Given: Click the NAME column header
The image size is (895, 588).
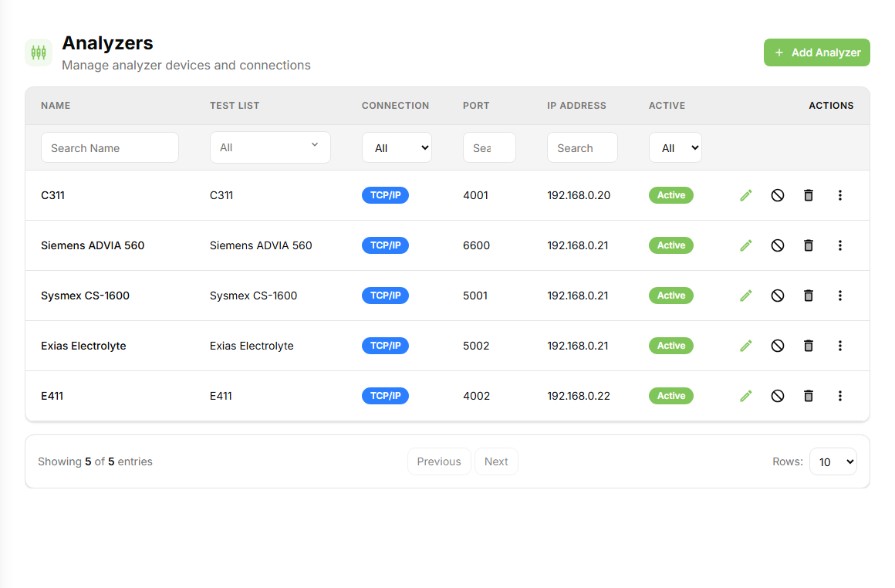Looking at the screenshot, I should (56, 106).
